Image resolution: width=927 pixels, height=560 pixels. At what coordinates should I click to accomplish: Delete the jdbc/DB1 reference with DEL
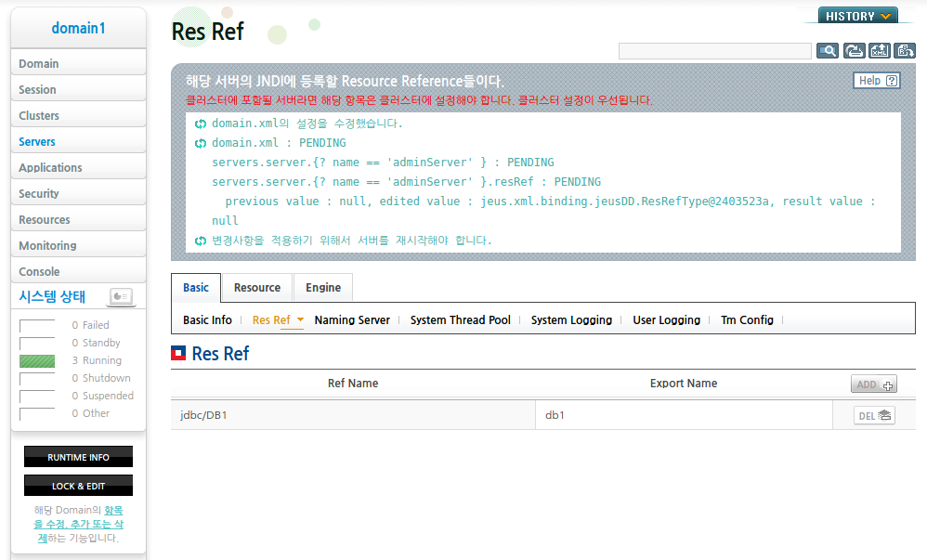pos(874,415)
